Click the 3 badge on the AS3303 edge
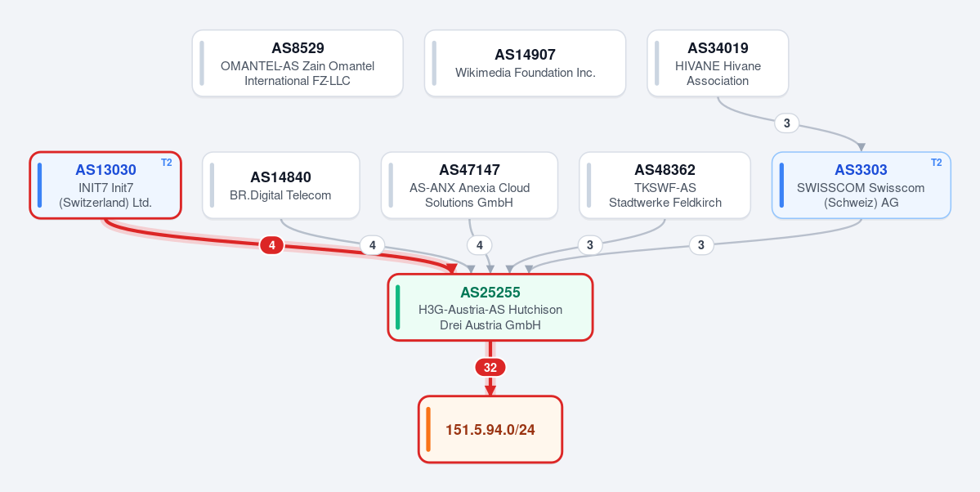Image resolution: width=980 pixels, height=492 pixels. tap(701, 246)
